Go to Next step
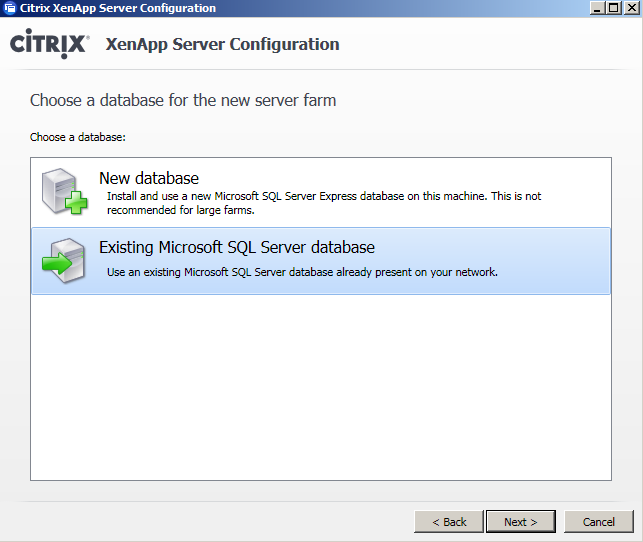643x542 pixels. click(x=521, y=522)
